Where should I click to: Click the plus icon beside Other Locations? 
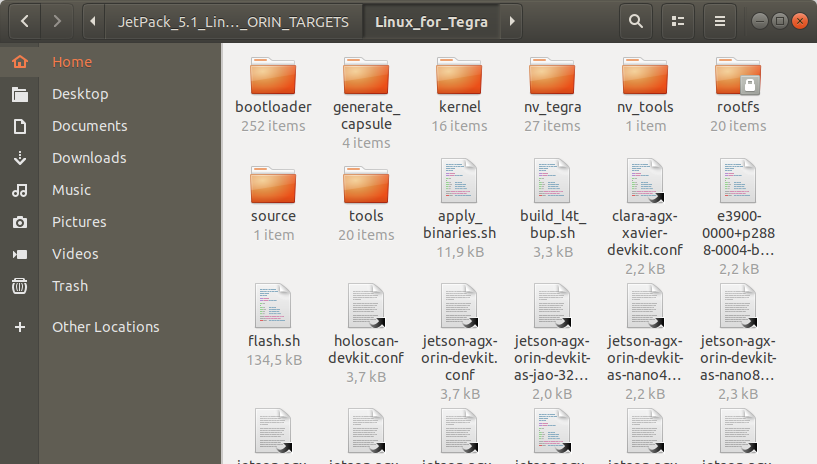click(20, 327)
